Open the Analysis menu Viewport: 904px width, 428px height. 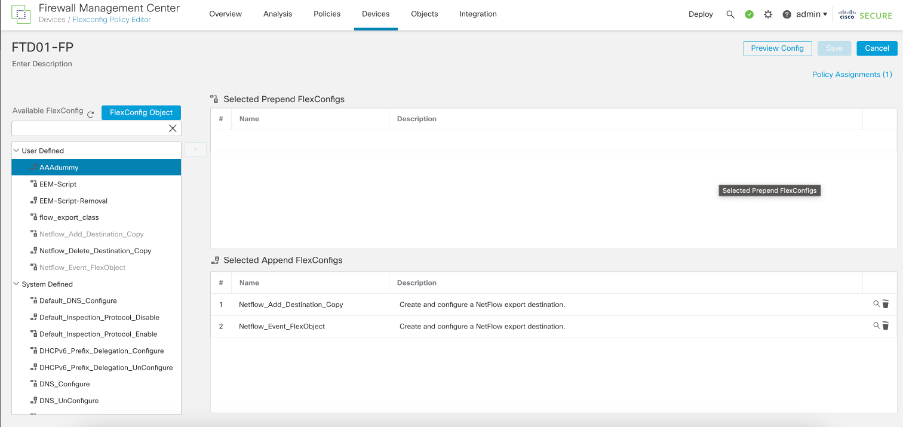[278, 14]
